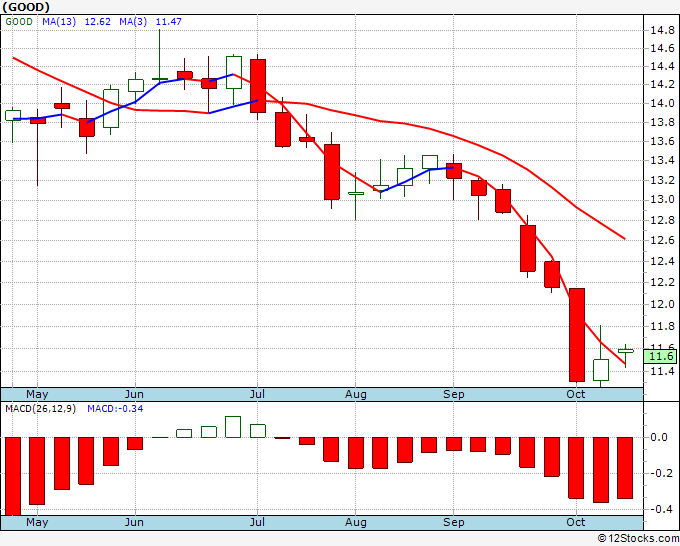Click the green 11.6 current price tag
The height and width of the screenshot is (546, 680).
coord(660,356)
